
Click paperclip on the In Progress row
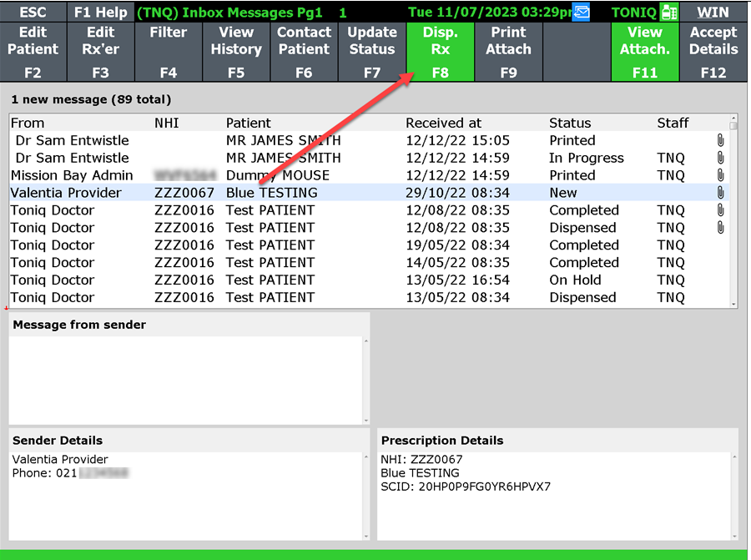coord(720,158)
